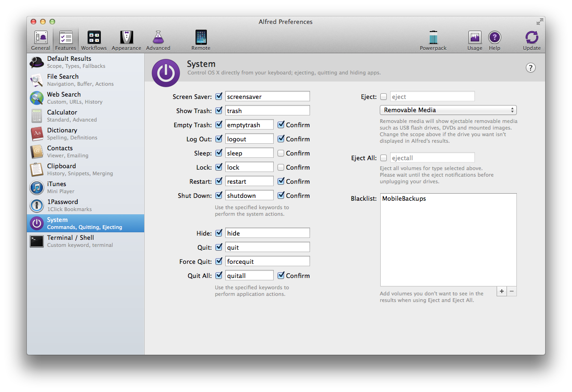Viewport: 572px width, 392px height.
Task: Select Default Results bowler hat icon
Action: point(37,62)
